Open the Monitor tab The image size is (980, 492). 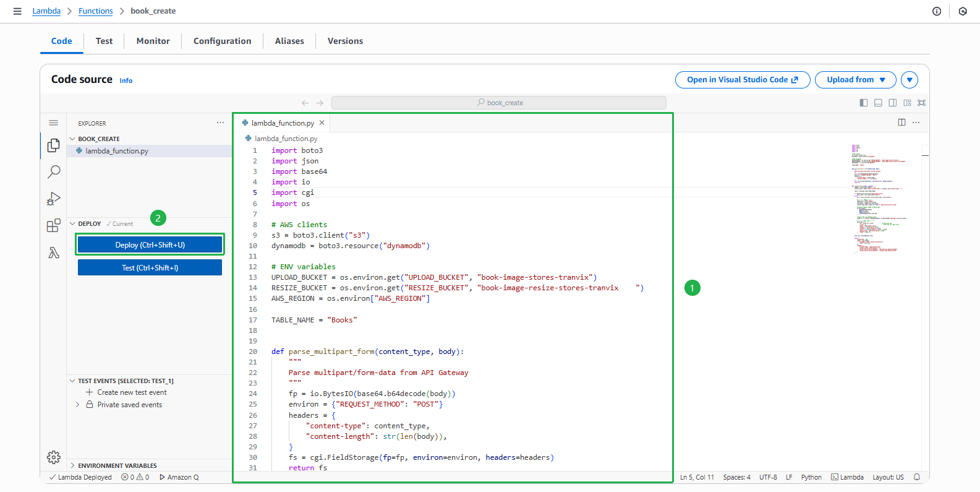point(153,41)
